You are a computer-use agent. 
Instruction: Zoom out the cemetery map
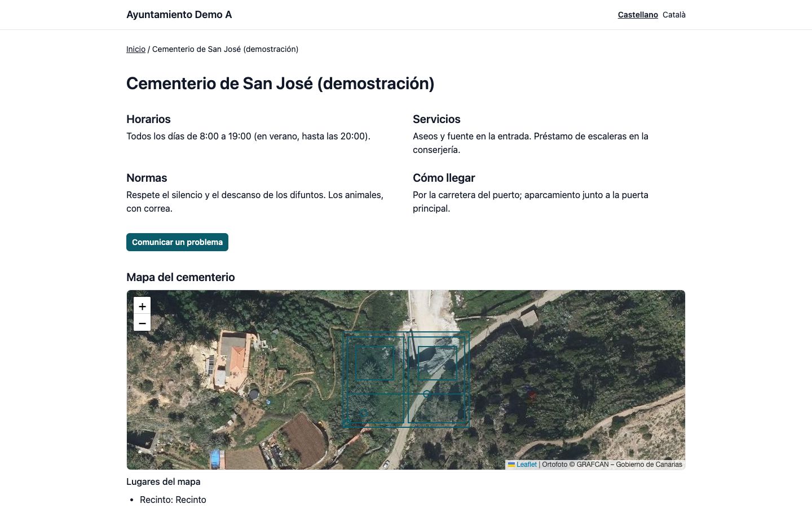(x=142, y=323)
